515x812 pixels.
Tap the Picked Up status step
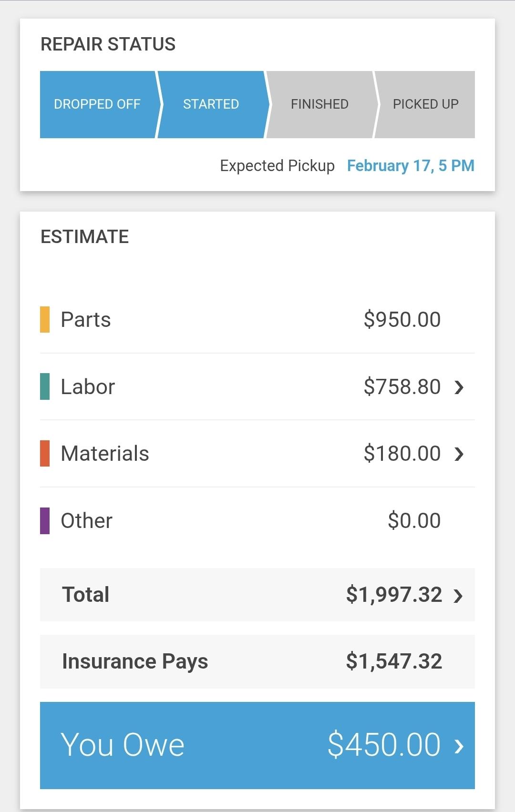pyautogui.click(x=425, y=104)
